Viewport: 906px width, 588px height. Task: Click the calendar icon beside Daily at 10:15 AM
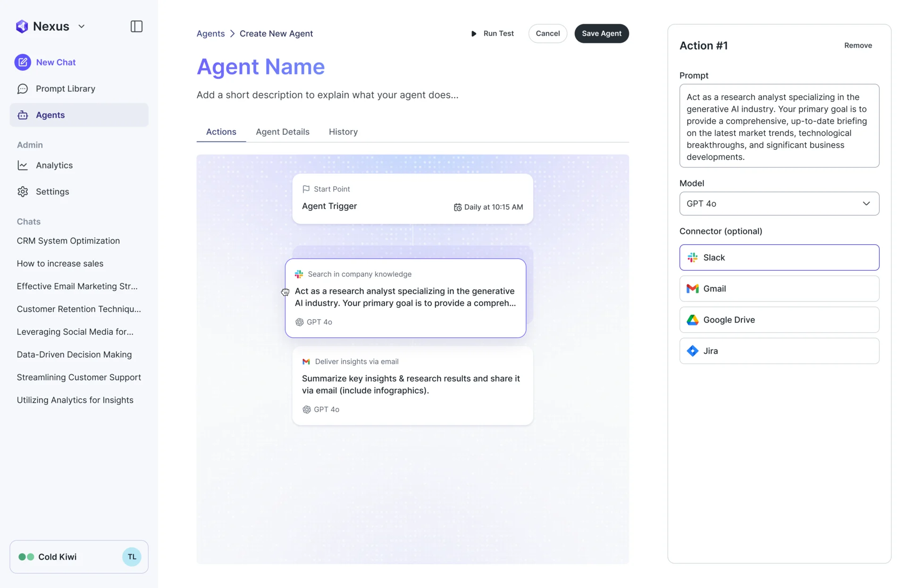tap(458, 207)
